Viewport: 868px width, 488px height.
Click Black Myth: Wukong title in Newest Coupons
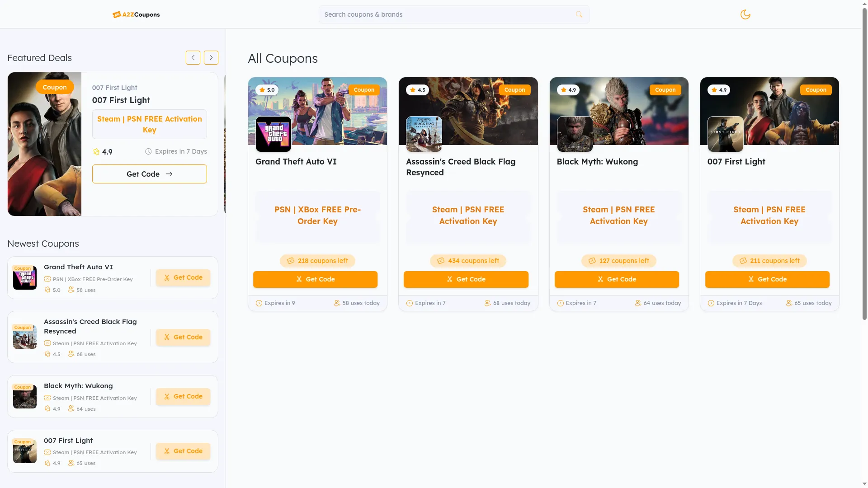(x=78, y=386)
